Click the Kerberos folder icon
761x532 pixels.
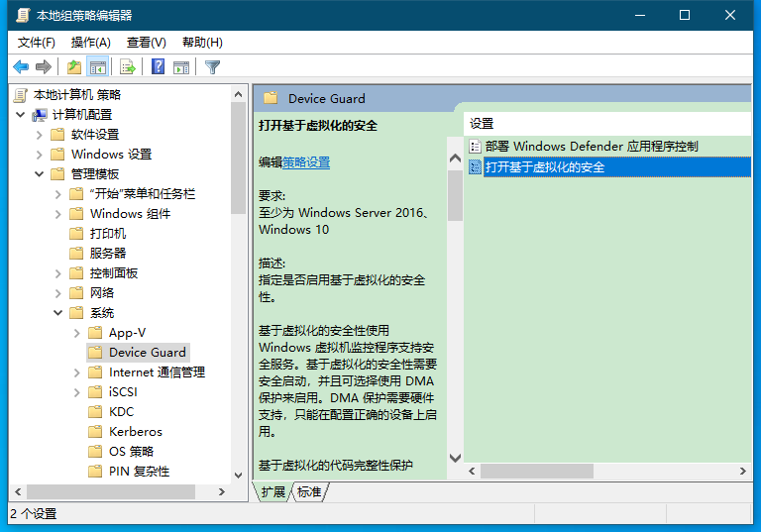pyautogui.click(x=95, y=432)
